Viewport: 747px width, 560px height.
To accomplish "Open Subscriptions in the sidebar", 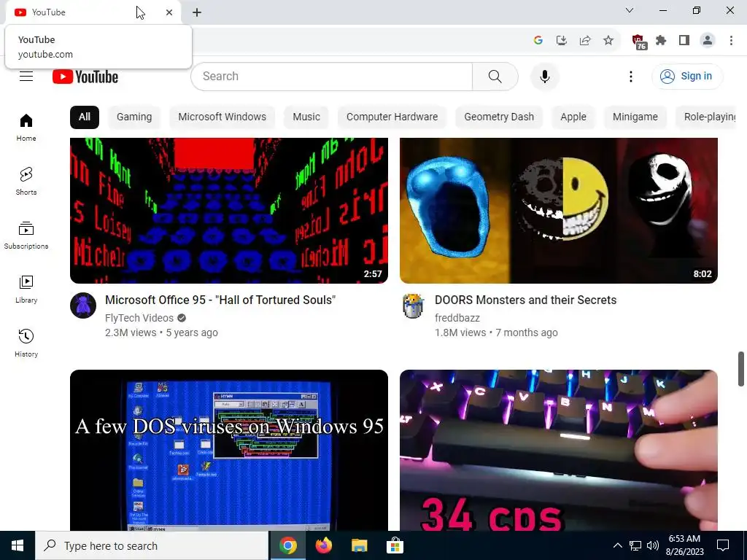I will (26, 236).
